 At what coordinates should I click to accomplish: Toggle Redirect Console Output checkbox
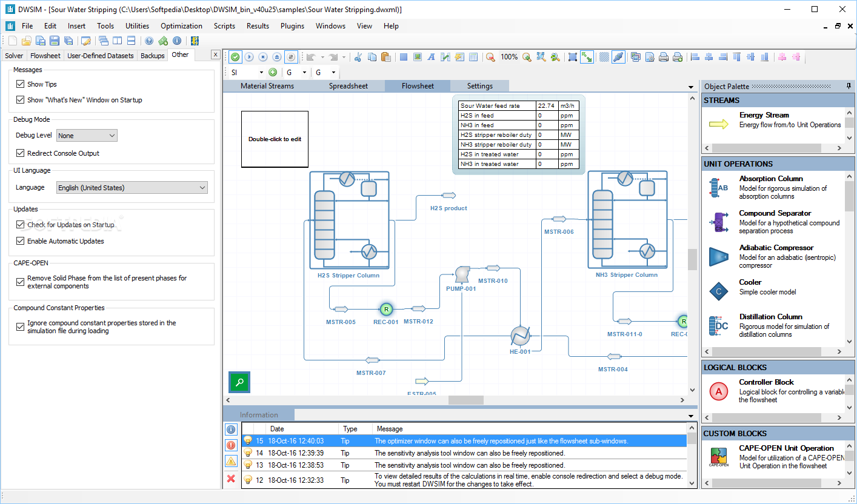coord(21,153)
